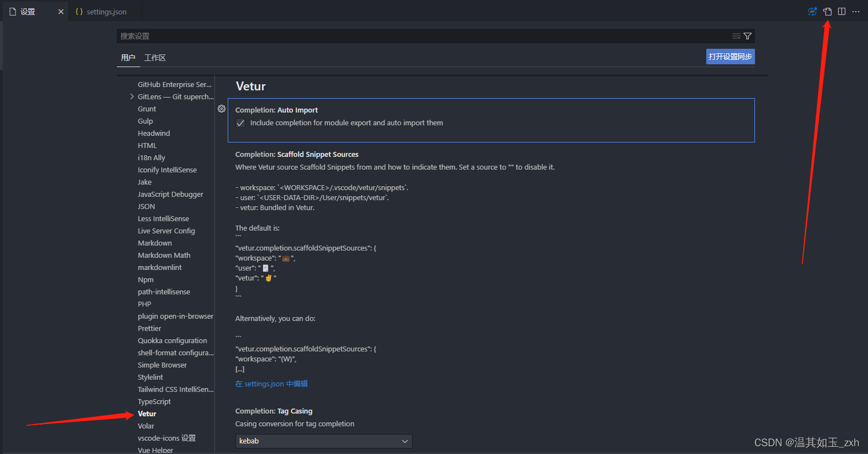Select Prettier in the settings tree
868x454 pixels.
(150, 328)
